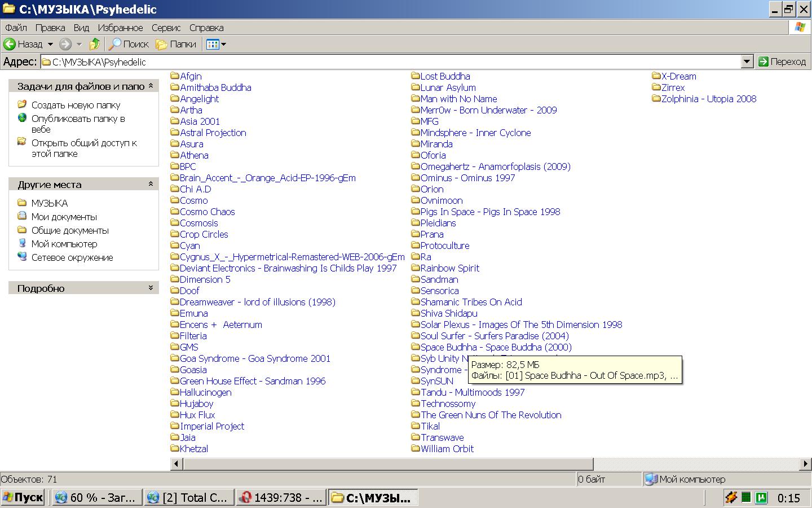Select the Astral Projection folder icon
The height and width of the screenshot is (508, 812).
coord(175,133)
